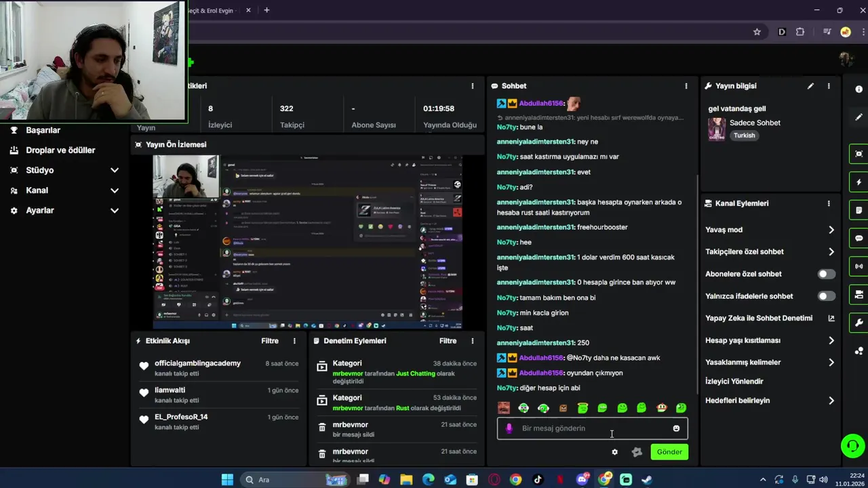Click İzleyici Yönlendir action

[734, 382]
